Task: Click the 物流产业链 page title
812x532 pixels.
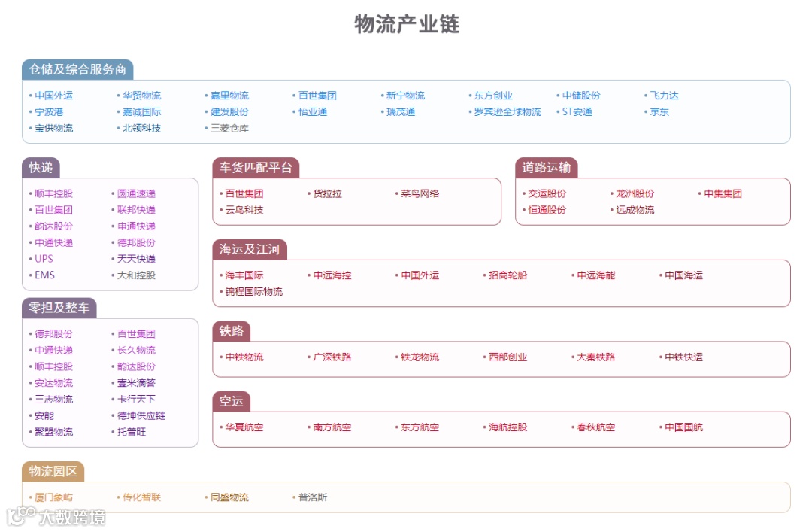Action: click(406, 25)
